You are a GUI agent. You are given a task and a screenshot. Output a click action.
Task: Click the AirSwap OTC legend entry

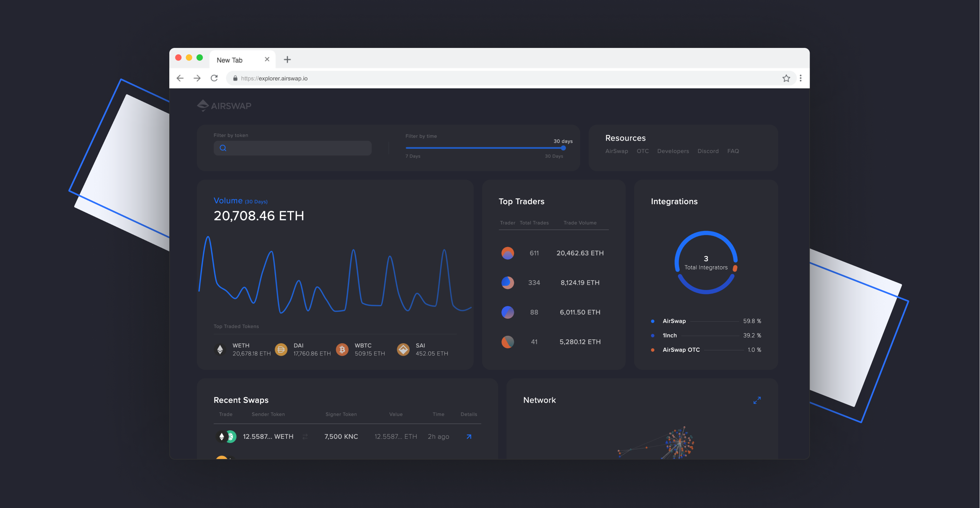point(706,350)
